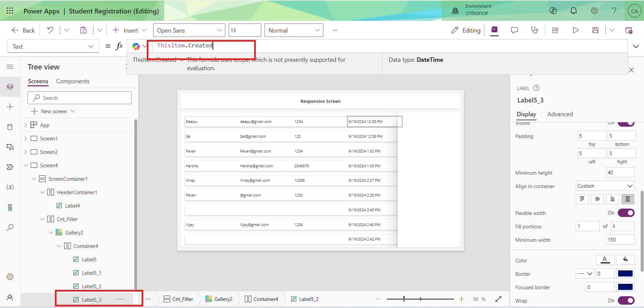
Task: Switch to the Screens tab
Action: point(38,81)
